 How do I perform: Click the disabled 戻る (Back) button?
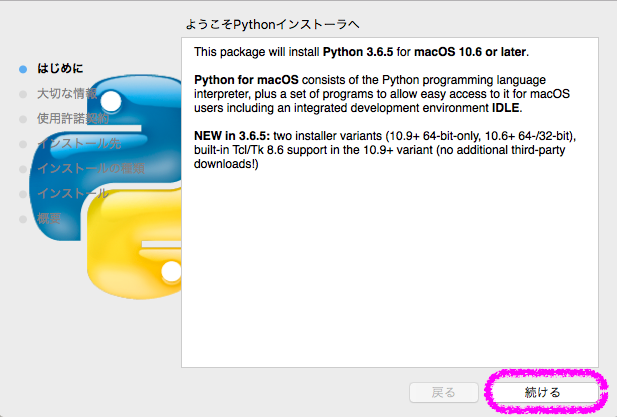point(443,392)
